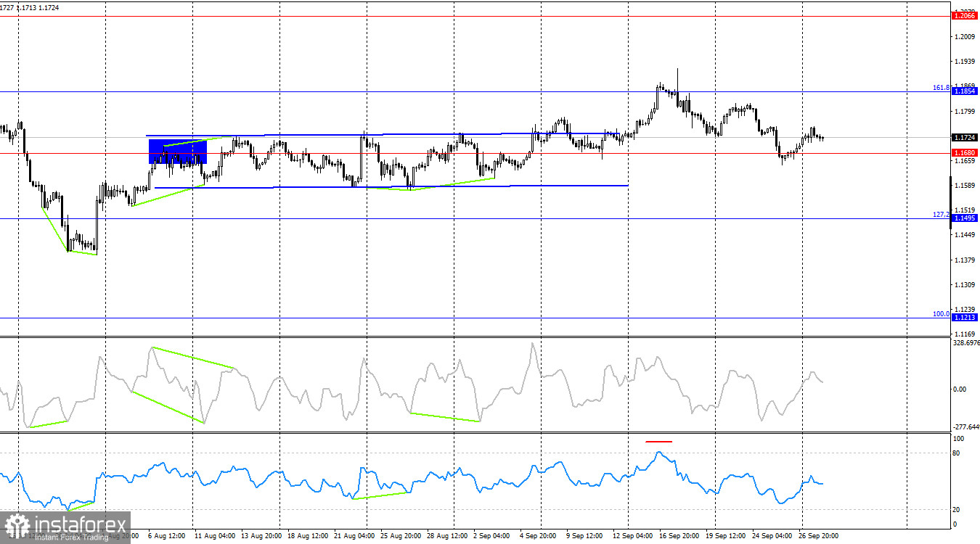Viewport: 980px width, 544px height.
Task: Select the 100.0 Fibonacci level label
Action: [941, 313]
